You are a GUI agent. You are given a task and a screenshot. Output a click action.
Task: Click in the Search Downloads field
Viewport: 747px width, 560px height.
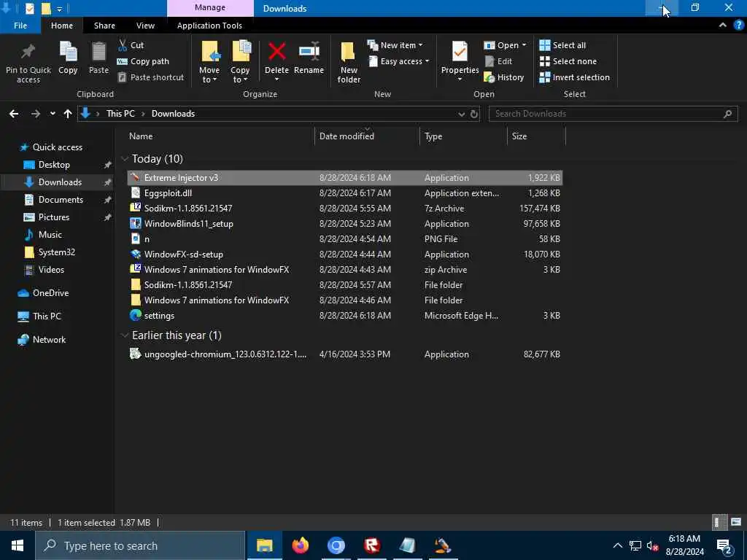click(x=613, y=114)
